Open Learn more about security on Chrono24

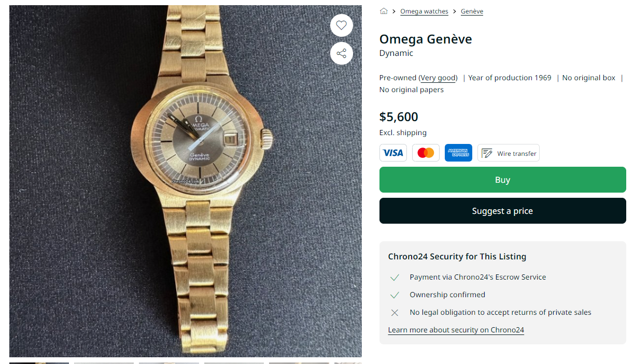tap(456, 330)
